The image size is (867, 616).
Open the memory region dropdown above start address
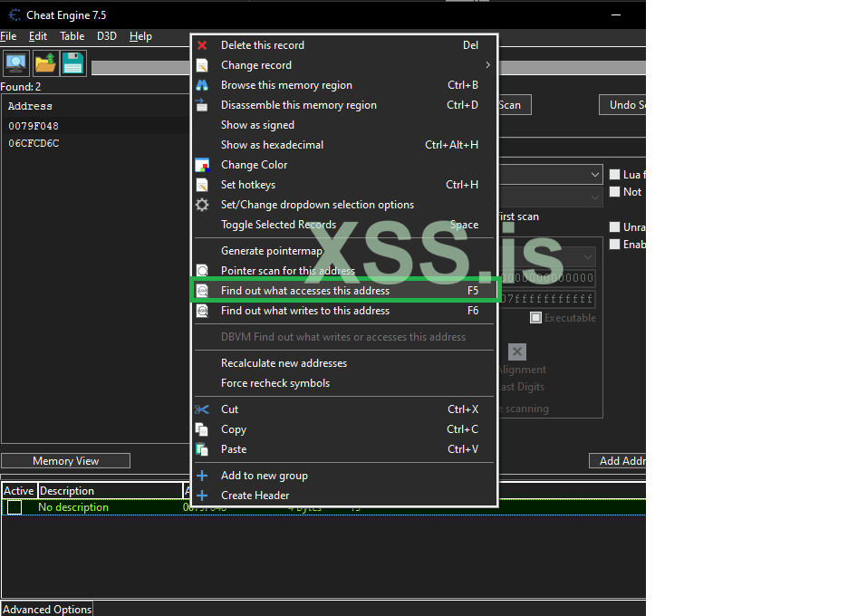click(547, 257)
